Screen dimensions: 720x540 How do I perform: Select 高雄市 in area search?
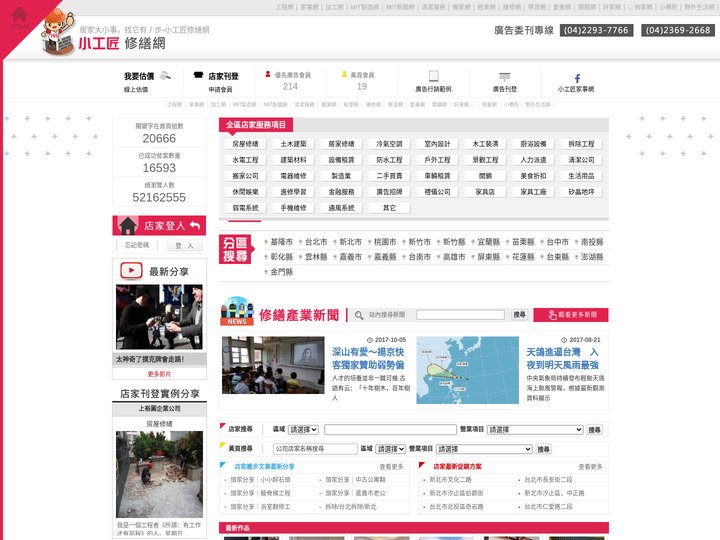(454, 257)
